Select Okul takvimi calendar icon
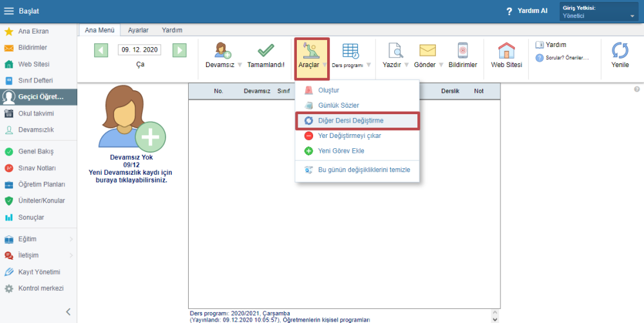This screenshot has width=644, height=323. click(x=8, y=113)
